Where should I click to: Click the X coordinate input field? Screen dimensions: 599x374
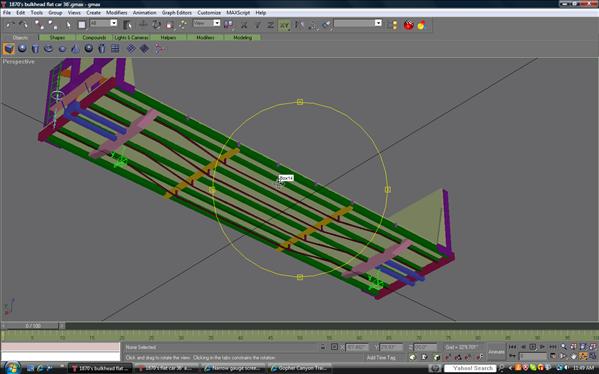[x=358, y=347]
